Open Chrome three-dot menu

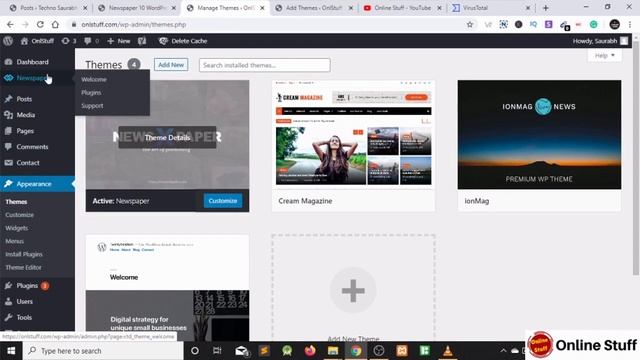point(630,24)
